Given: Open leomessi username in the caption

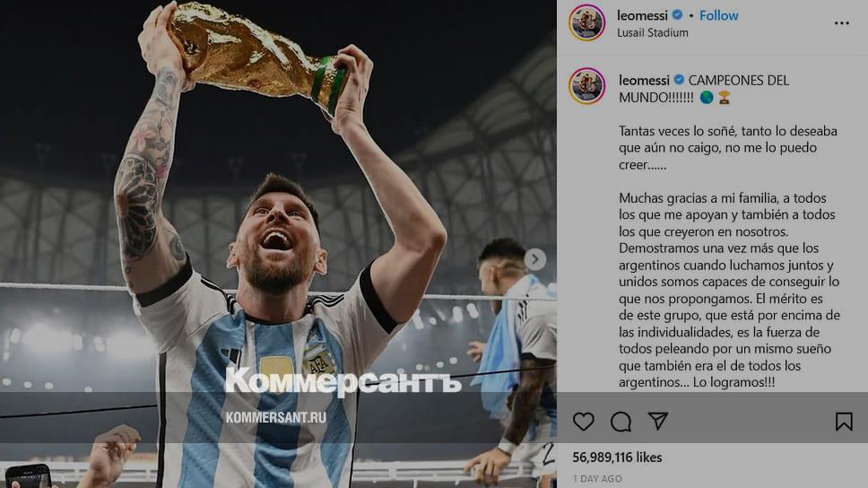Looking at the screenshot, I should (x=644, y=81).
